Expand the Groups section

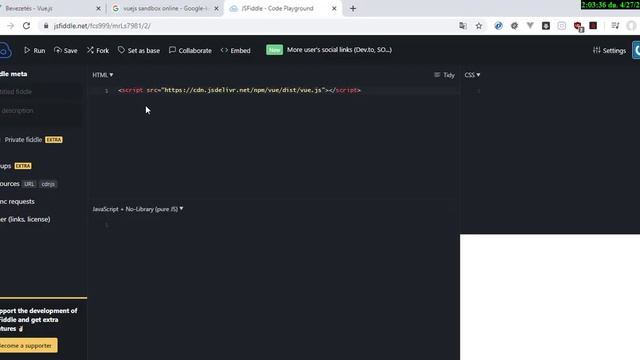tap(16, 166)
